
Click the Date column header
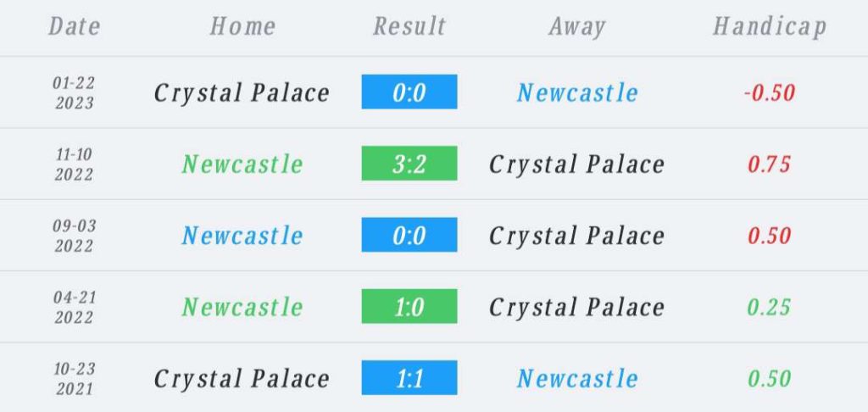pos(75,26)
